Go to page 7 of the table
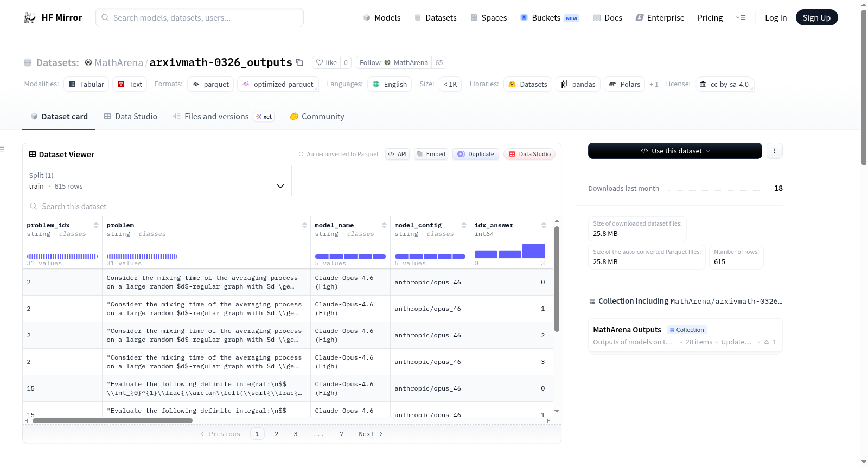 tap(341, 434)
